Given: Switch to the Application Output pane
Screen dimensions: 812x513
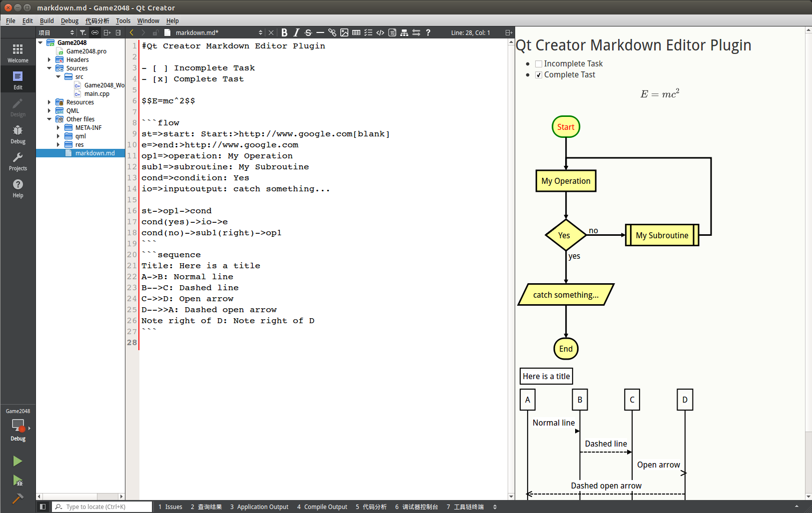Looking at the screenshot, I should (x=259, y=507).
